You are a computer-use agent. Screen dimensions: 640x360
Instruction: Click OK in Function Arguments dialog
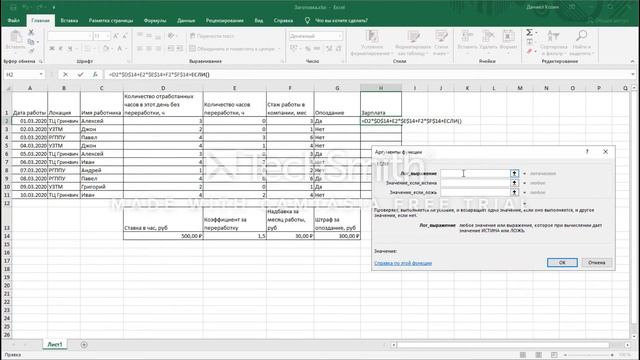pos(562,262)
